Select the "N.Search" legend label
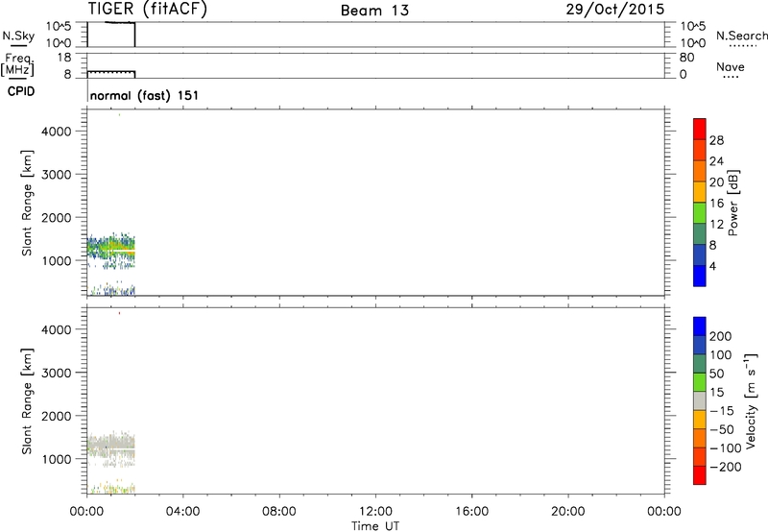Screen dimensions: 768x532 [x=741, y=36]
